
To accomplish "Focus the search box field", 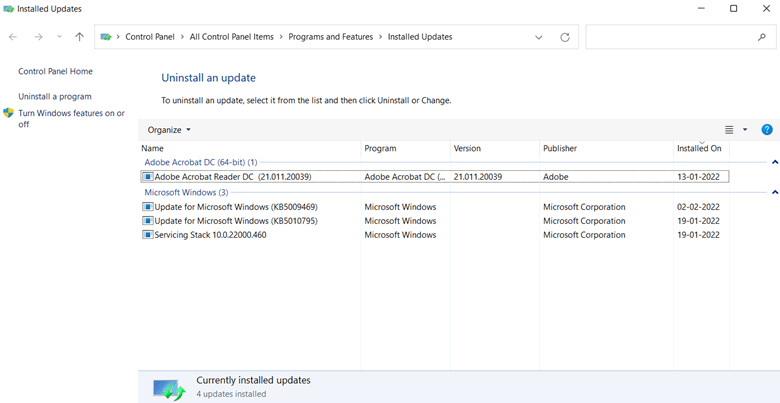I will tap(680, 37).
